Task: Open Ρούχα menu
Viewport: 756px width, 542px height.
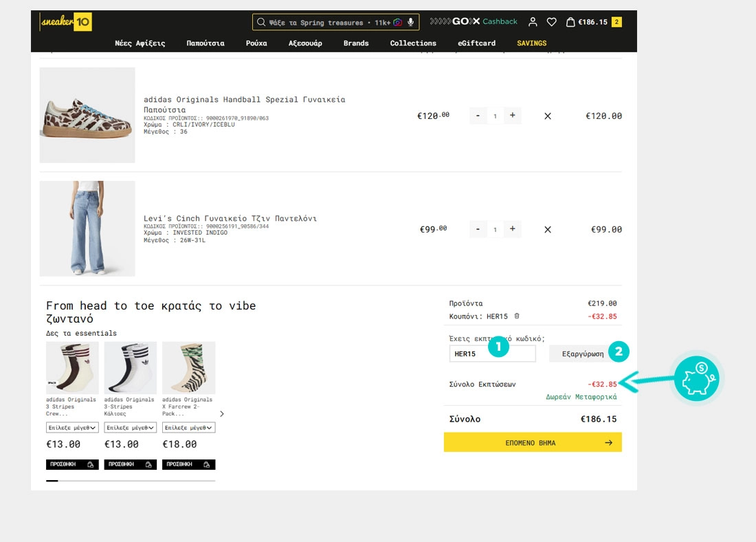Action: (x=256, y=43)
